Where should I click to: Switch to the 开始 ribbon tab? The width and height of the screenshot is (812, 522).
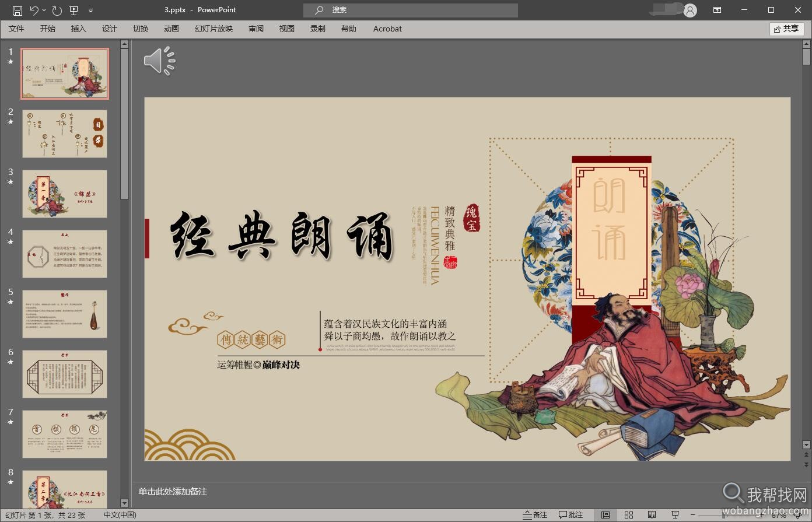coord(48,29)
